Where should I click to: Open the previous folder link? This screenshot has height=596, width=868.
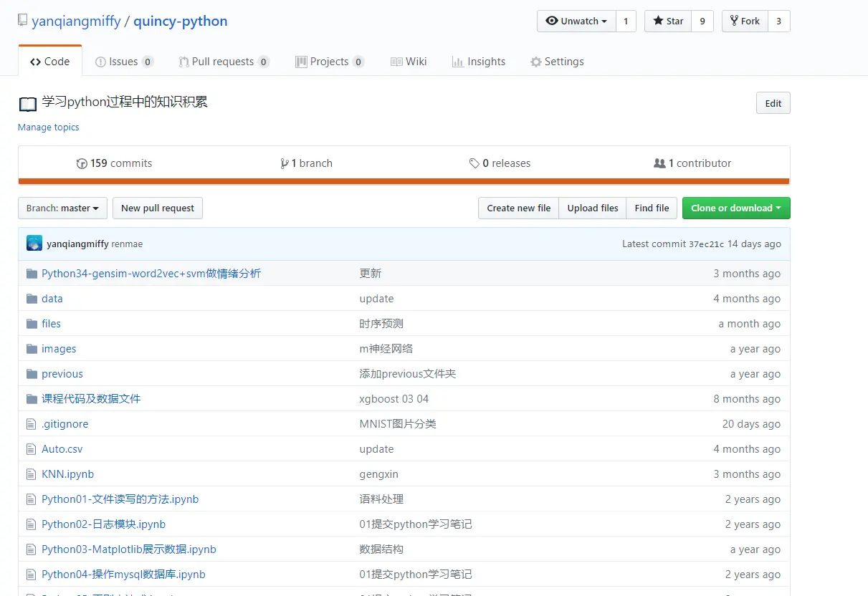(x=62, y=374)
